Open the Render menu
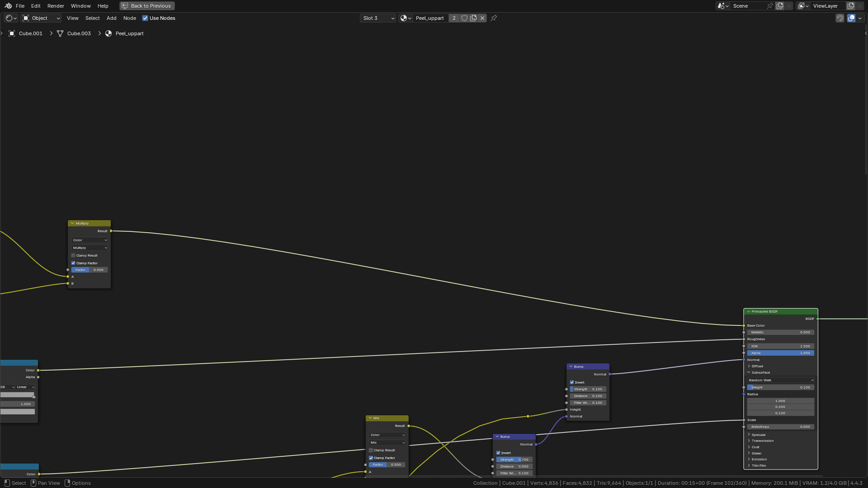The height and width of the screenshot is (488, 868). point(56,6)
